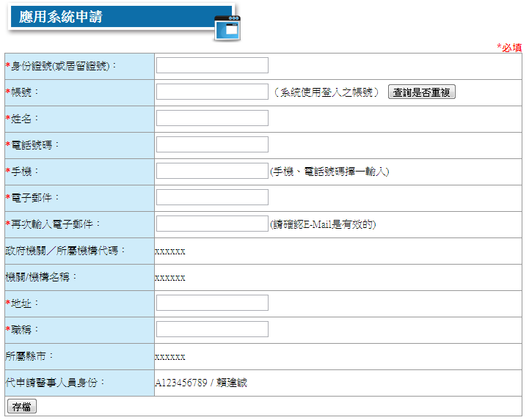The image size is (529, 420).
Task: Click the (系統使用登入之帳號) hint text
Action: 326,92
